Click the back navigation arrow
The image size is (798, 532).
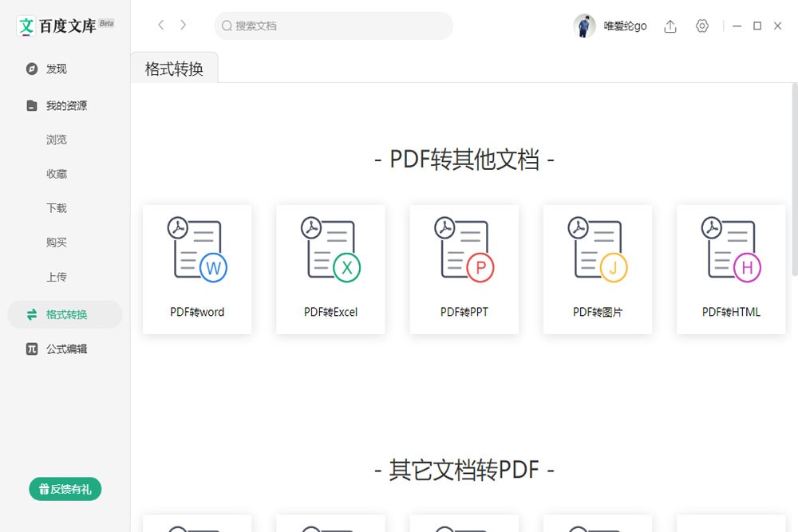click(160, 25)
